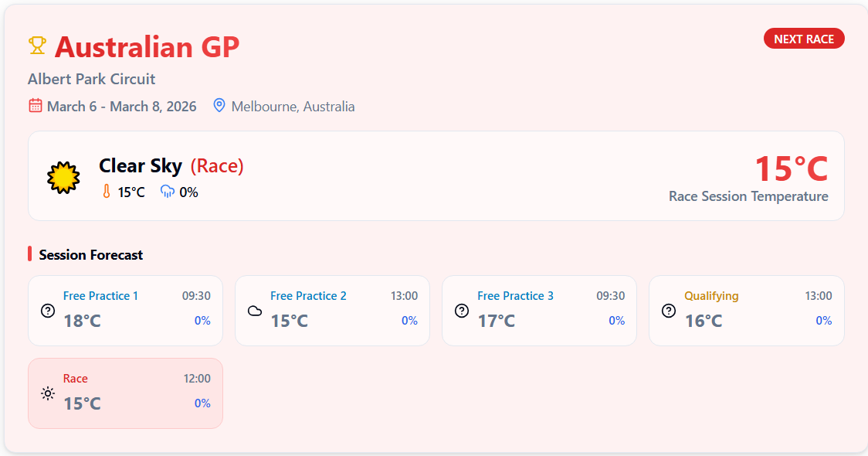Click the thermometer icon in weather panel
Viewport: 868px width, 456px height.
pos(107,192)
